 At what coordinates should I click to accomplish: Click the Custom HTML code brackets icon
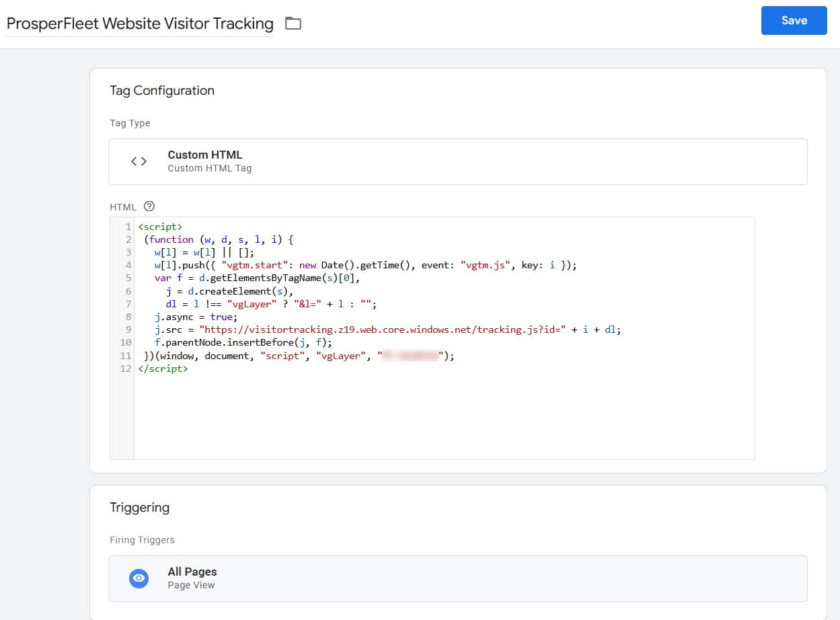(139, 161)
